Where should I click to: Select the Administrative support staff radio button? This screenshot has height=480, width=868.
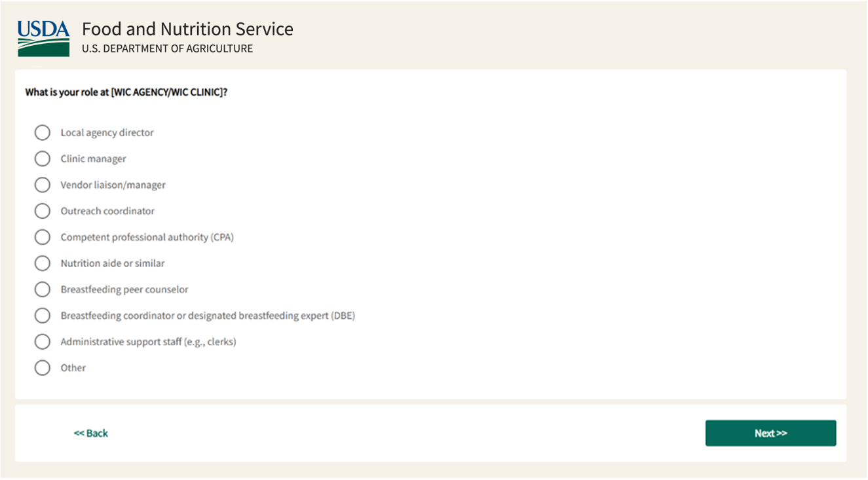tap(43, 342)
